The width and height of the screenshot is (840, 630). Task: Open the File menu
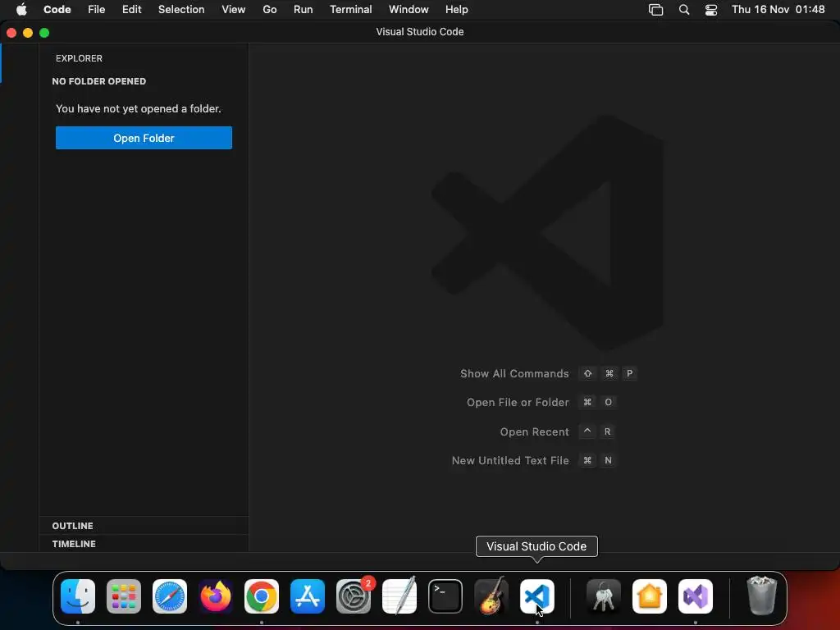(x=97, y=10)
